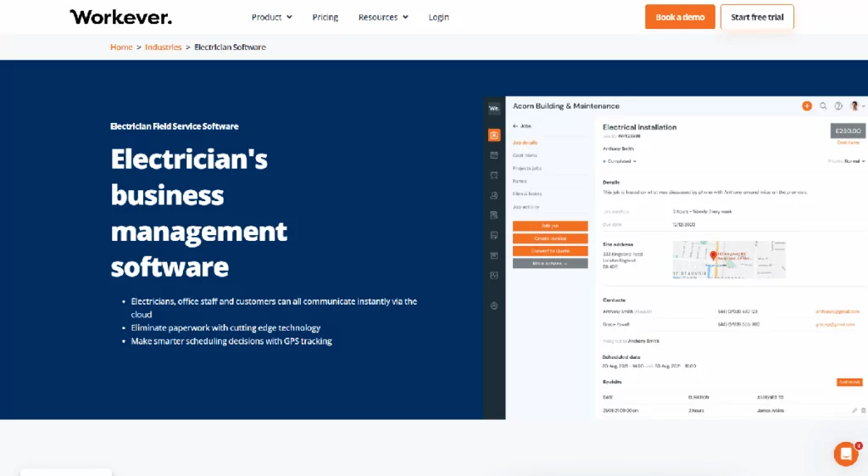Open the Industries breadcrumb link
Viewport: 868px width, 476px height.
click(163, 47)
